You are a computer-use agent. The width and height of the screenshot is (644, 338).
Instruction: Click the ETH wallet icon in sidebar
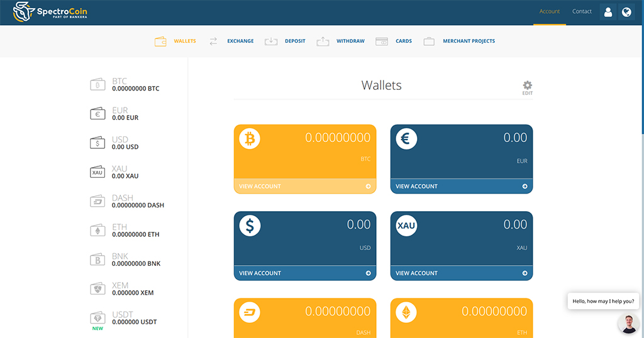coord(97,230)
